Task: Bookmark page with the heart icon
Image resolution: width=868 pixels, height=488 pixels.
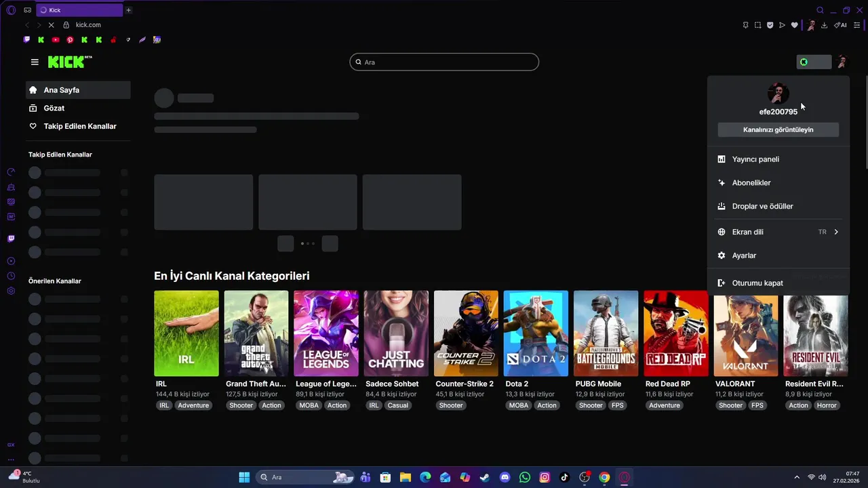Action: pyautogui.click(x=794, y=25)
